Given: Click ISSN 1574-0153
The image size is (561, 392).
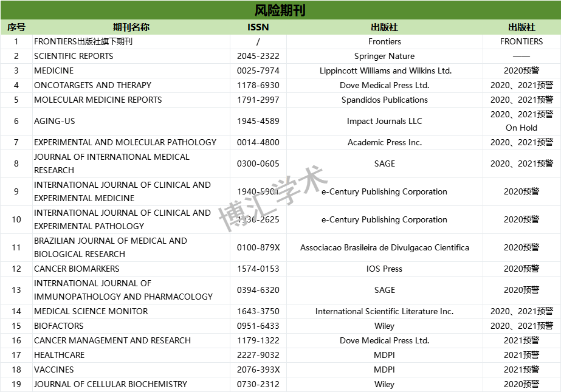Looking at the screenshot, I should pyautogui.click(x=258, y=269).
